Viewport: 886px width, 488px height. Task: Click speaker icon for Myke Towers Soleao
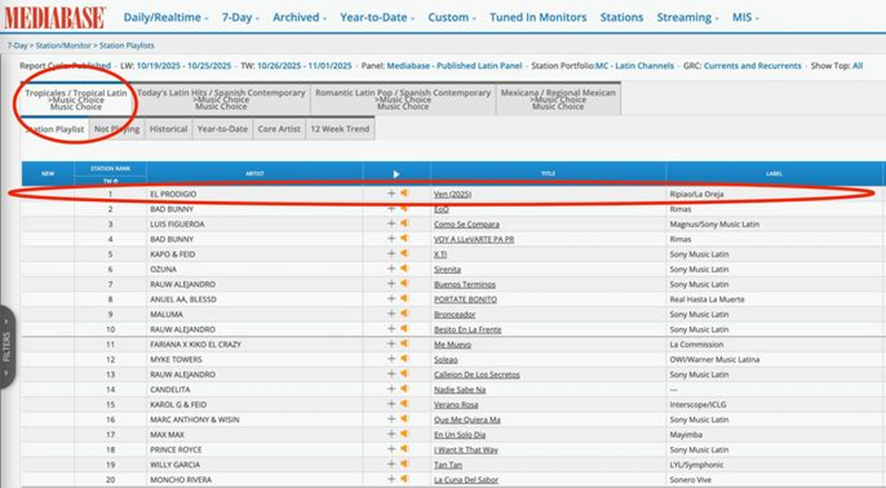click(x=404, y=359)
